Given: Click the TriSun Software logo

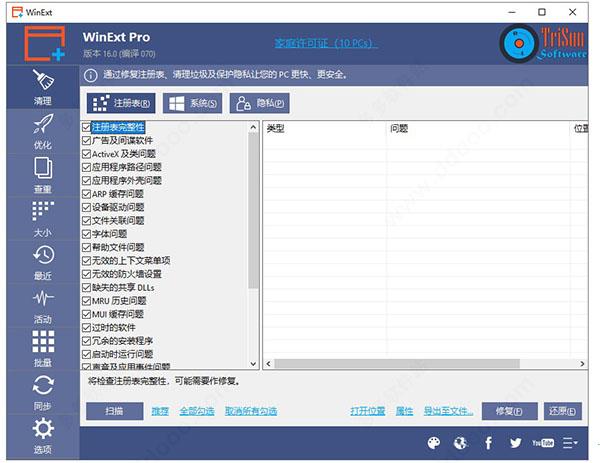Looking at the screenshot, I should coord(543,43).
